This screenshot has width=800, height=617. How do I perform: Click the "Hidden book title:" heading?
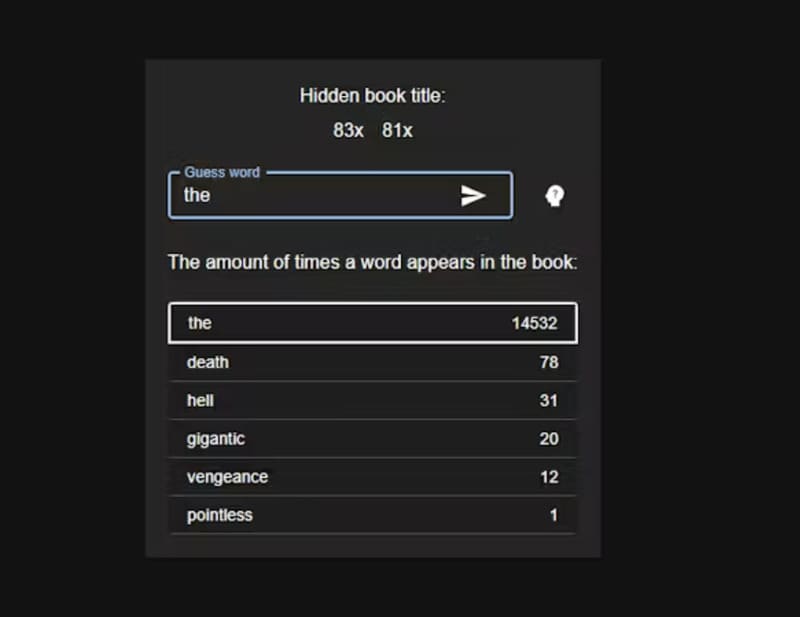pos(372,96)
